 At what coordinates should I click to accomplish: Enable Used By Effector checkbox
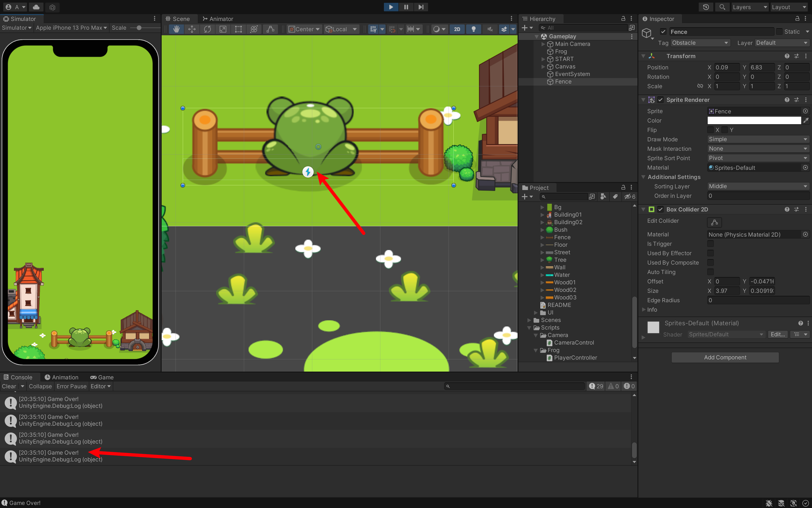point(710,253)
